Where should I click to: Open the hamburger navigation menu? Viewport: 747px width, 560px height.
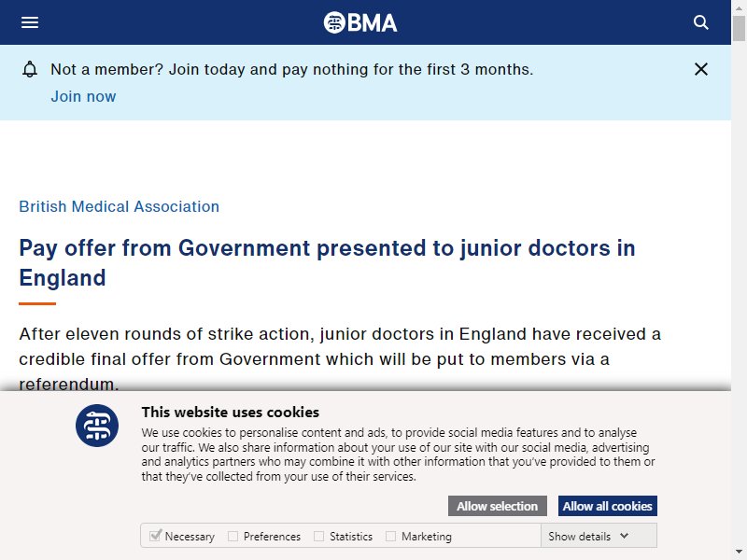[30, 22]
